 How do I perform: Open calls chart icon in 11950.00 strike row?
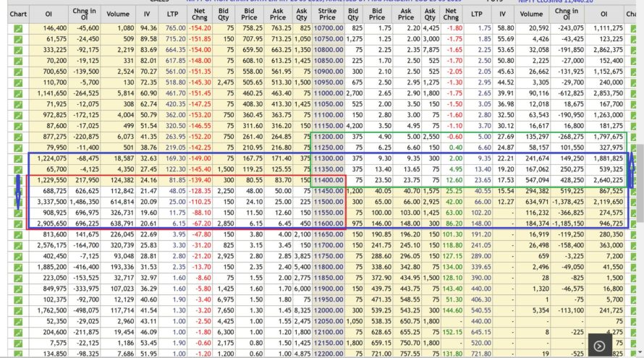[x=18, y=300]
